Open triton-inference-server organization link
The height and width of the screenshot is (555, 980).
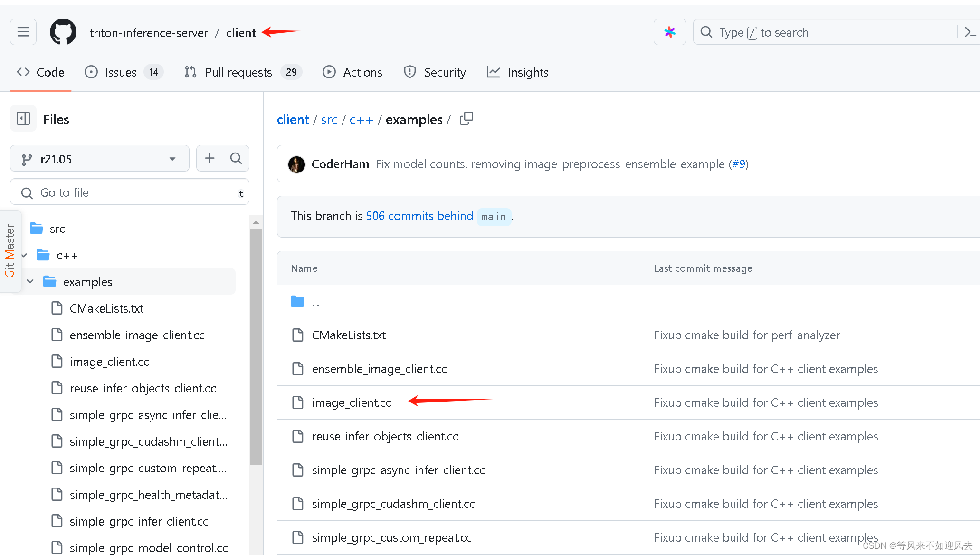149,33
